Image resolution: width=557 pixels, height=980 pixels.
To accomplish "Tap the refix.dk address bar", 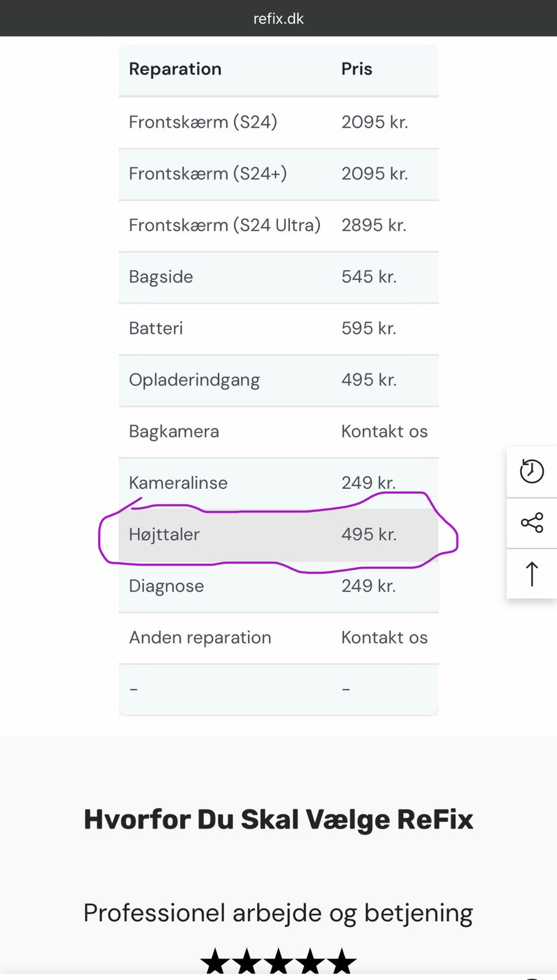I will coord(278,18).
